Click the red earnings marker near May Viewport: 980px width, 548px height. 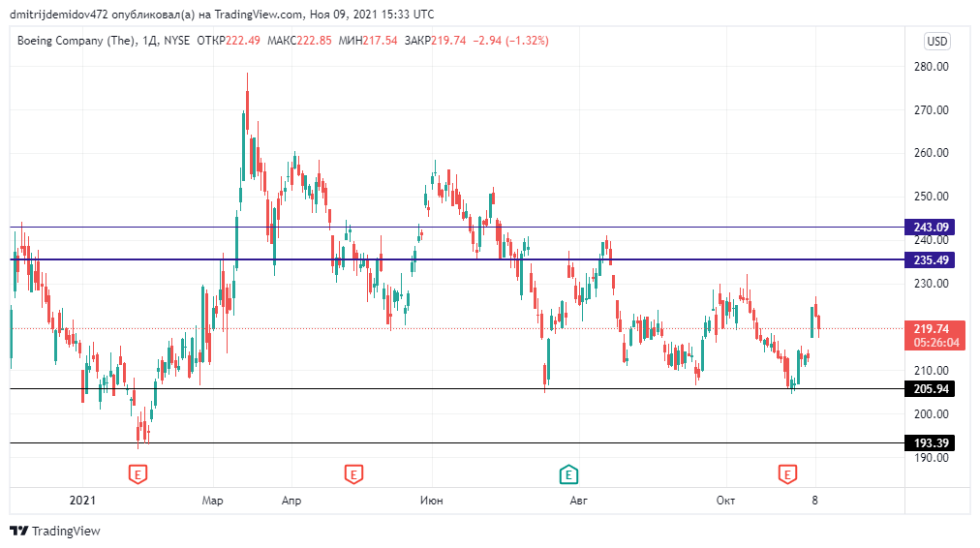(353, 474)
